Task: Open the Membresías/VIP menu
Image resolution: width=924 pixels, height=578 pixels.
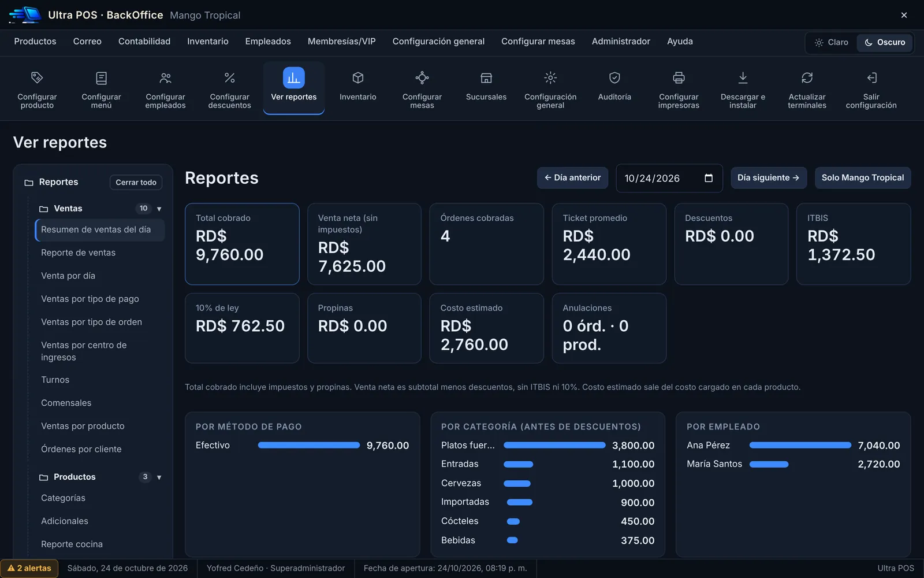Action: (341, 42)
